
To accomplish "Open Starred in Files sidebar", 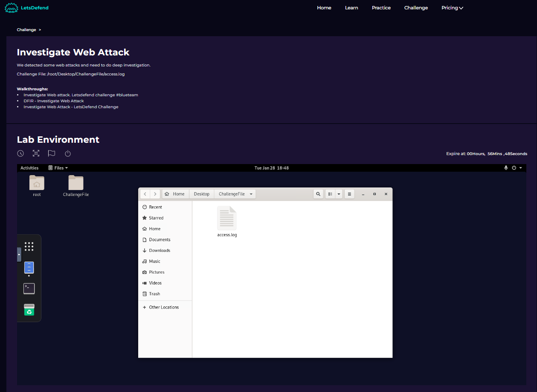I will (165, 218).
